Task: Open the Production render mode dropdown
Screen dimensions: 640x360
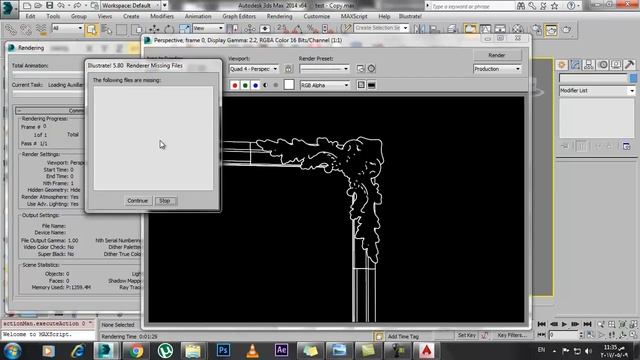Action: tap(497, 69)
